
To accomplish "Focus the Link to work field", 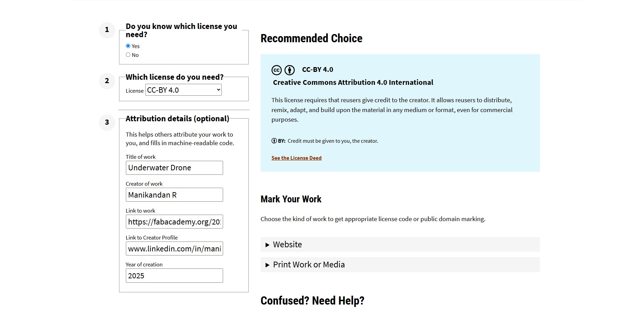I will tap(174, 222).
